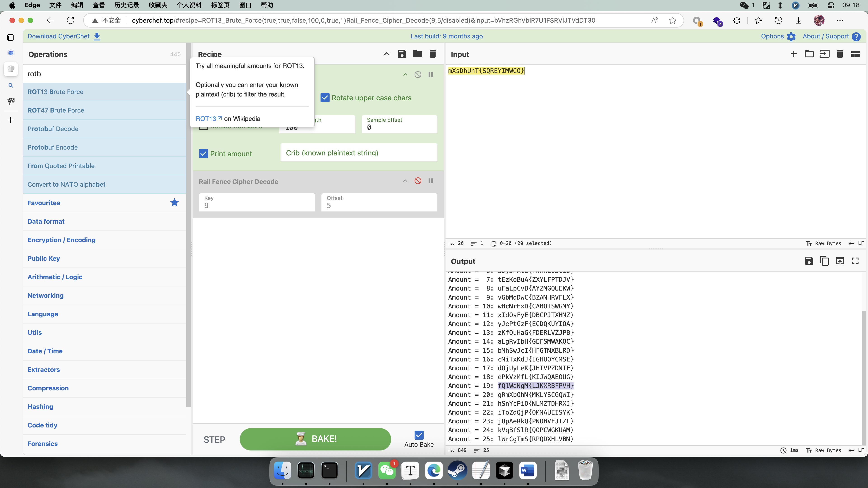Collapse the ROT13 Brute Force operation
The width and height of the screenshot is (868, 488).
tap(405, 75)
